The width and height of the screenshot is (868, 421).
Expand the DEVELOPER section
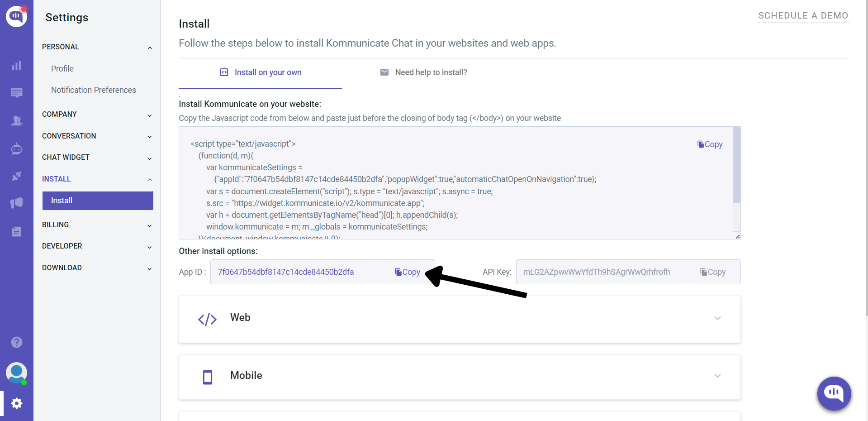(97, 246)
